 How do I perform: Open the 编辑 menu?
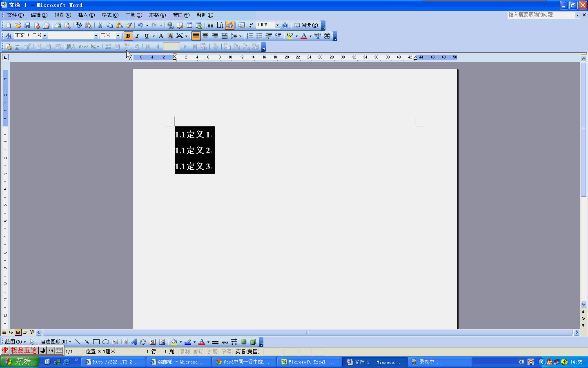[x=39, y=15]
